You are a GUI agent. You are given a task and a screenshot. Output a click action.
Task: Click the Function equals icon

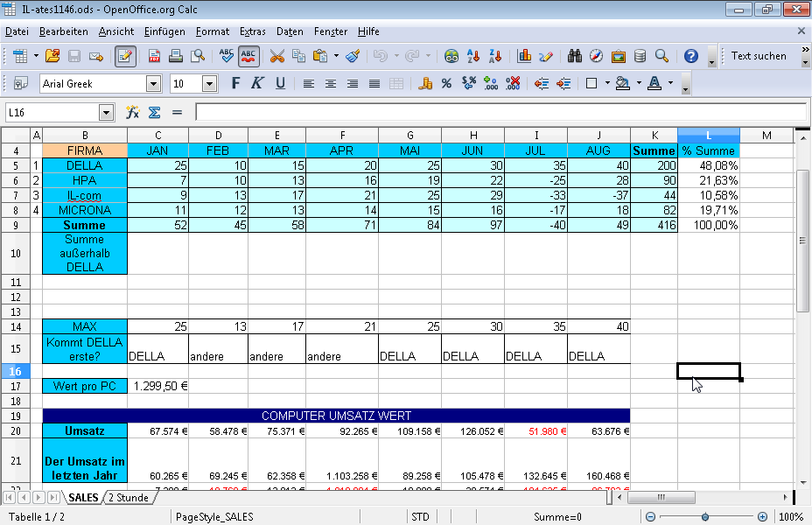click(x=177, y=112)
